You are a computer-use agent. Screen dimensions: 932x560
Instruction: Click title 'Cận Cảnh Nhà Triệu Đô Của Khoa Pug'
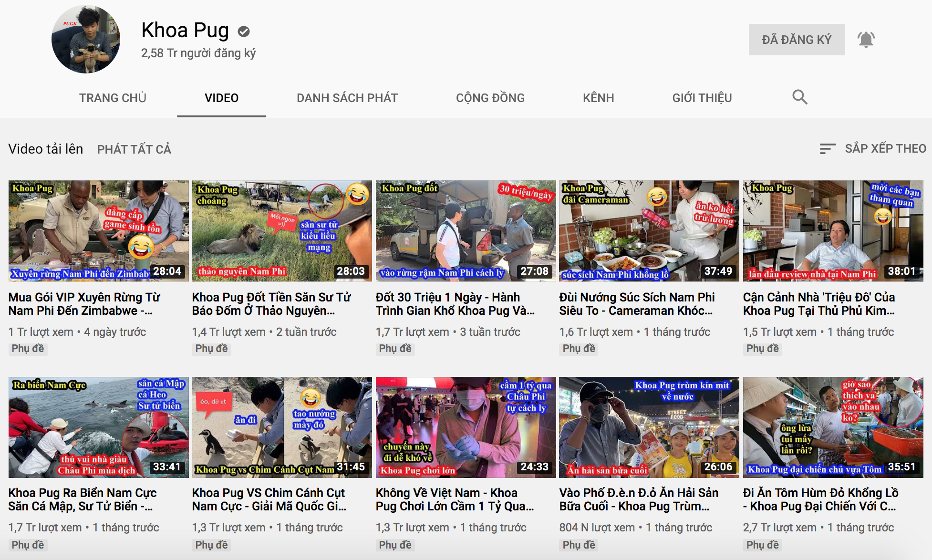[819, 304]
